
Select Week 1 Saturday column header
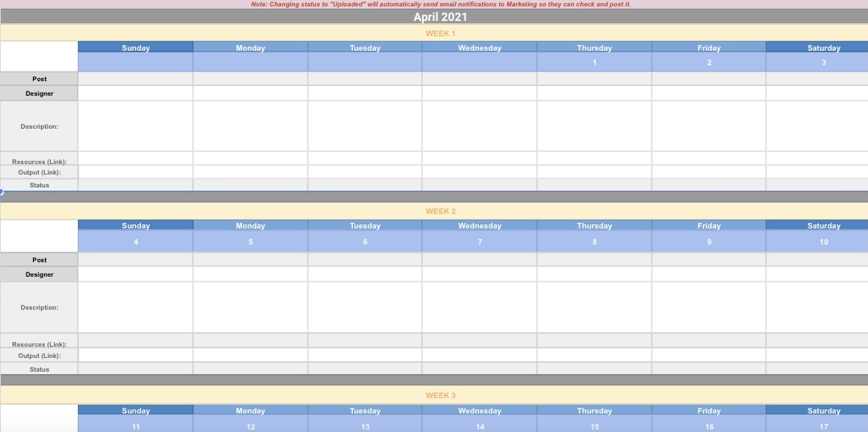pos(817,47)
